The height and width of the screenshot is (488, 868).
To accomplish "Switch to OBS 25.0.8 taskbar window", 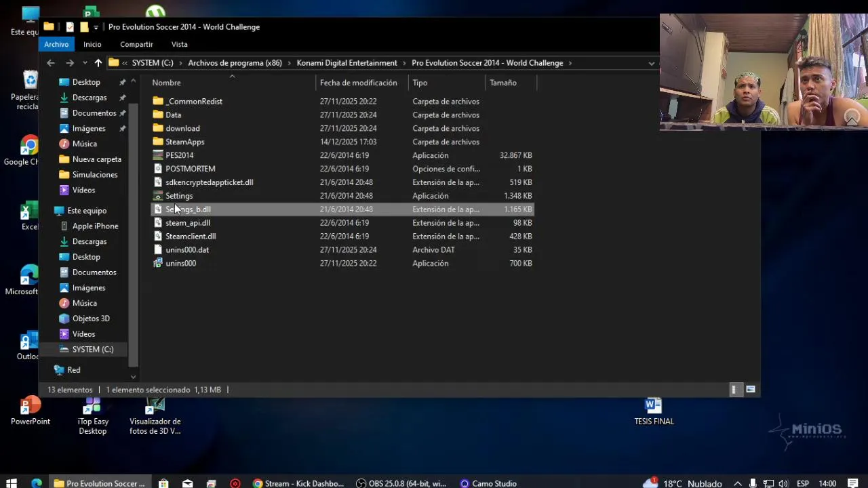I will point(401,483).
